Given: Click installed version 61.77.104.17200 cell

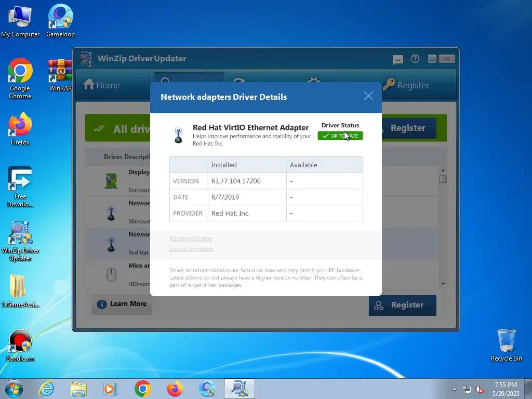Looking at the screenshot, I should pos(247,181).
